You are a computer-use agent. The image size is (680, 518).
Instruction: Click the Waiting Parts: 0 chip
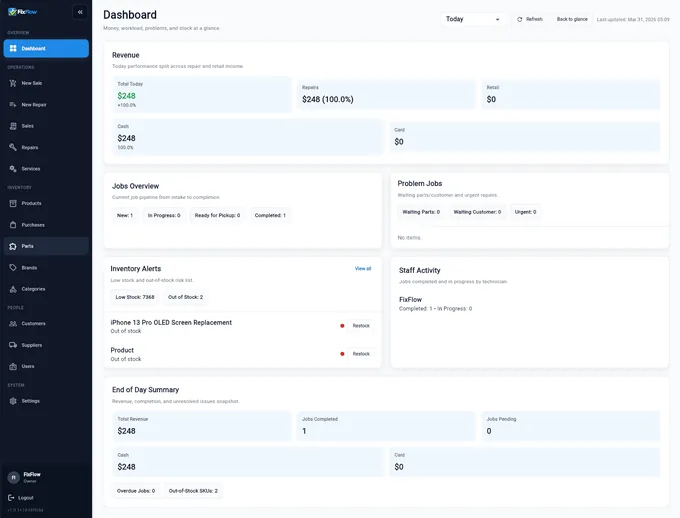[x=421, y=212]
